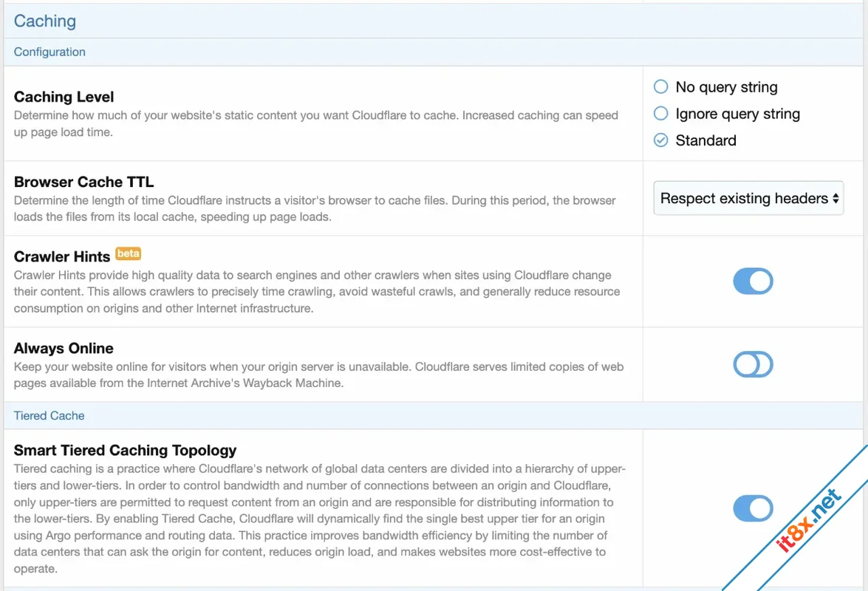Click the Crawler Hints heading
868x591 pixels.
[62, 257]
